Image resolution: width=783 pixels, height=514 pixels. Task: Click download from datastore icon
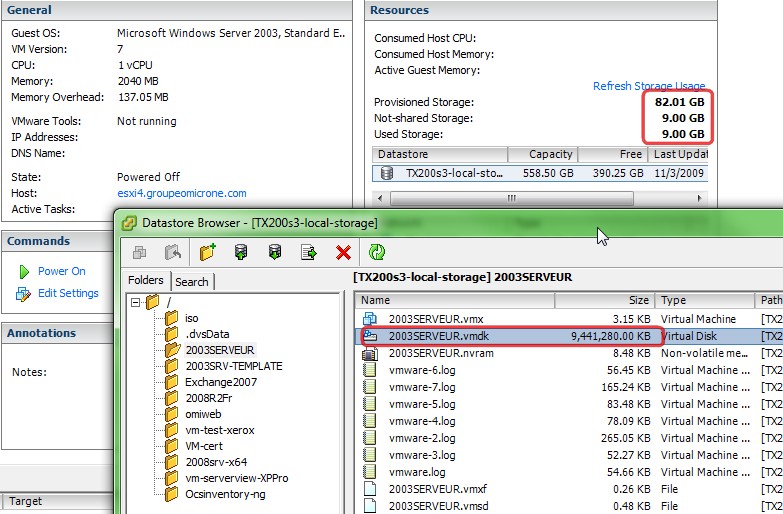click(274, 253)
